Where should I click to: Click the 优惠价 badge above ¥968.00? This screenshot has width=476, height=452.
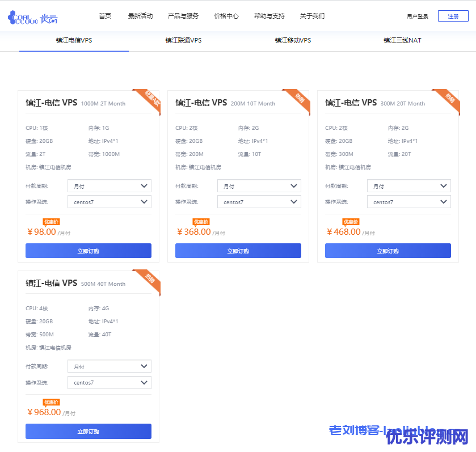point(51,402)
